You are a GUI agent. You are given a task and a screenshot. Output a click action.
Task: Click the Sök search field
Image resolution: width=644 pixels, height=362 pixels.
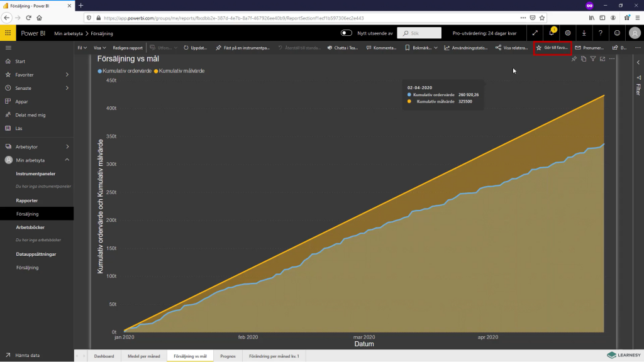[419, 33]
